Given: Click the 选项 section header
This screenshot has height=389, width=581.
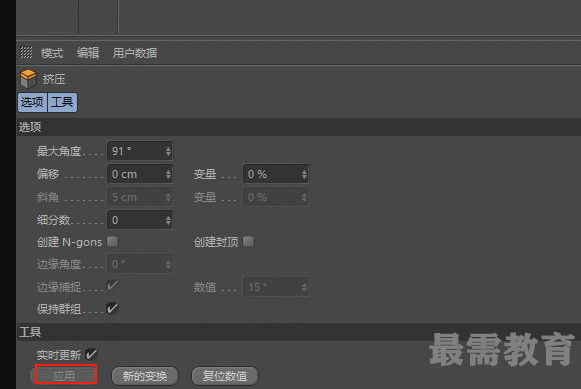Looking at the screenshot, I should pyautogui.click(x=299, y=127).
